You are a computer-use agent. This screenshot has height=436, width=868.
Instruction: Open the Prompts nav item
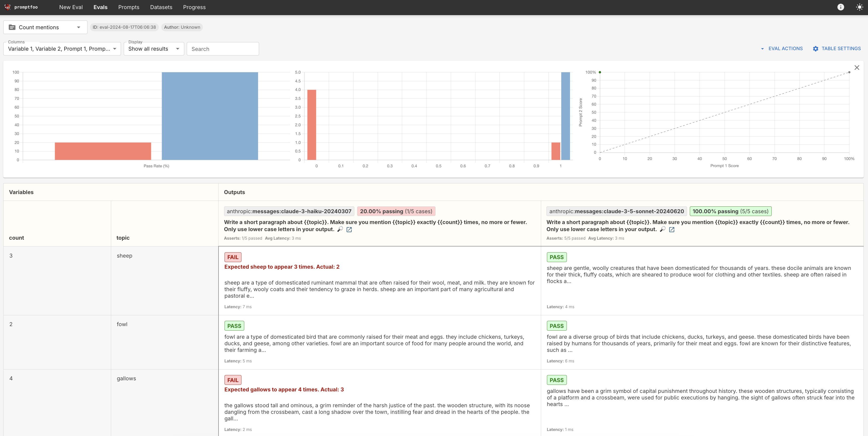tap(128, 7)
